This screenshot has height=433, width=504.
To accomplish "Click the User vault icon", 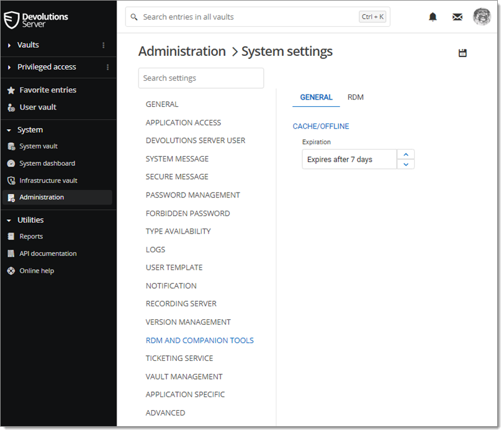I will 11,107.
